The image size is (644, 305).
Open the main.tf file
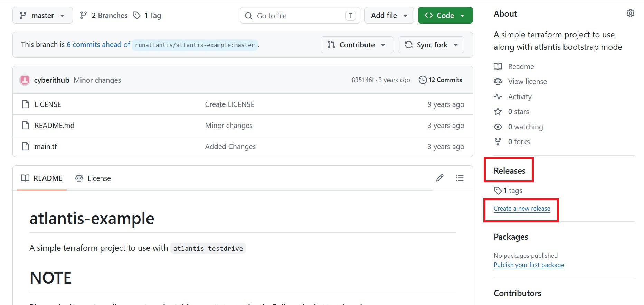(46, 147)
